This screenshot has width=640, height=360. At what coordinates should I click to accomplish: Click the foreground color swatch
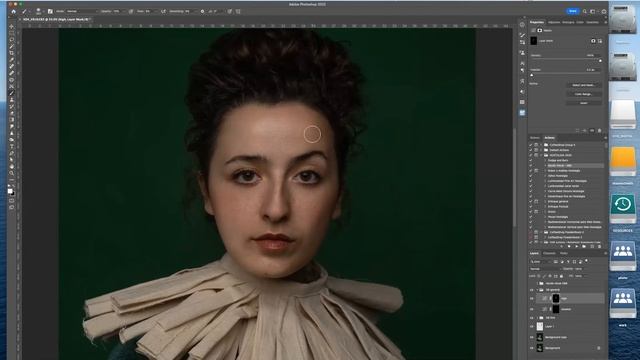coord(10,190)
